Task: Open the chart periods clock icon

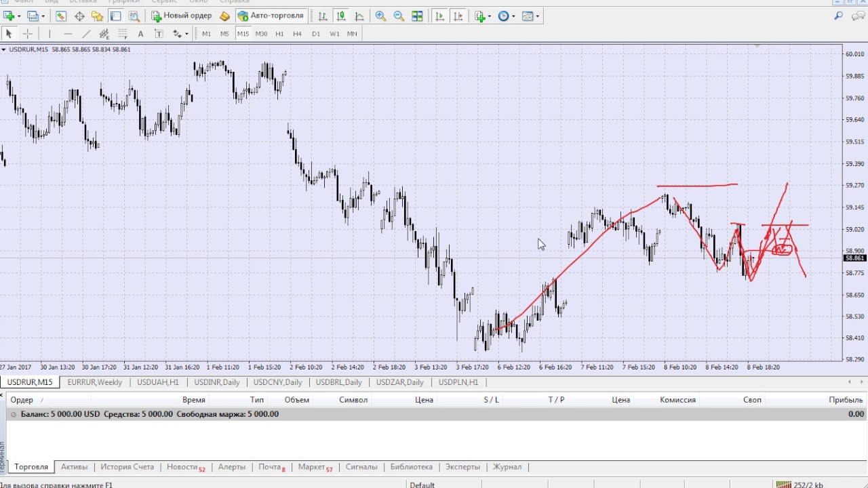Action: point(503,16)
